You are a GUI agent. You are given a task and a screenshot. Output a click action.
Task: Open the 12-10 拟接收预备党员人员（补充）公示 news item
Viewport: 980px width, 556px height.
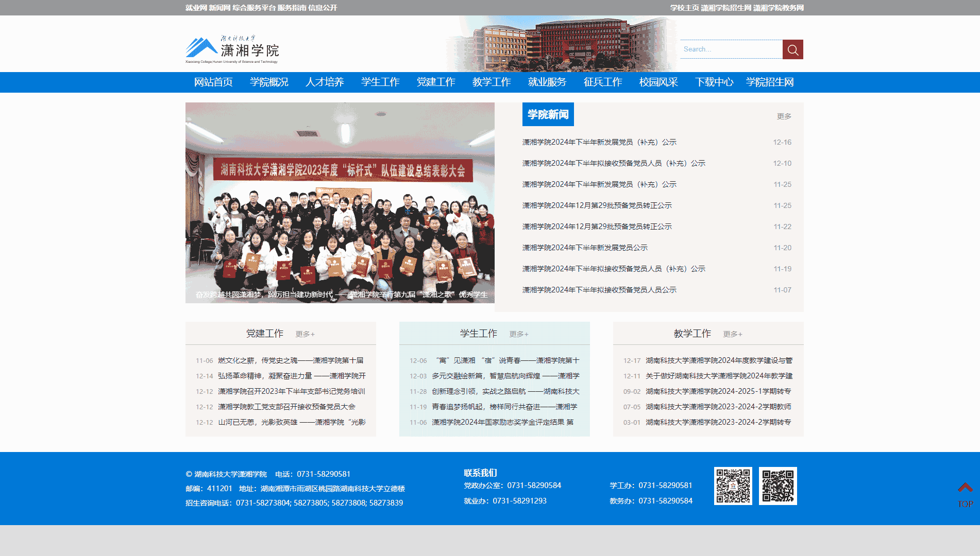click(614, 163)
